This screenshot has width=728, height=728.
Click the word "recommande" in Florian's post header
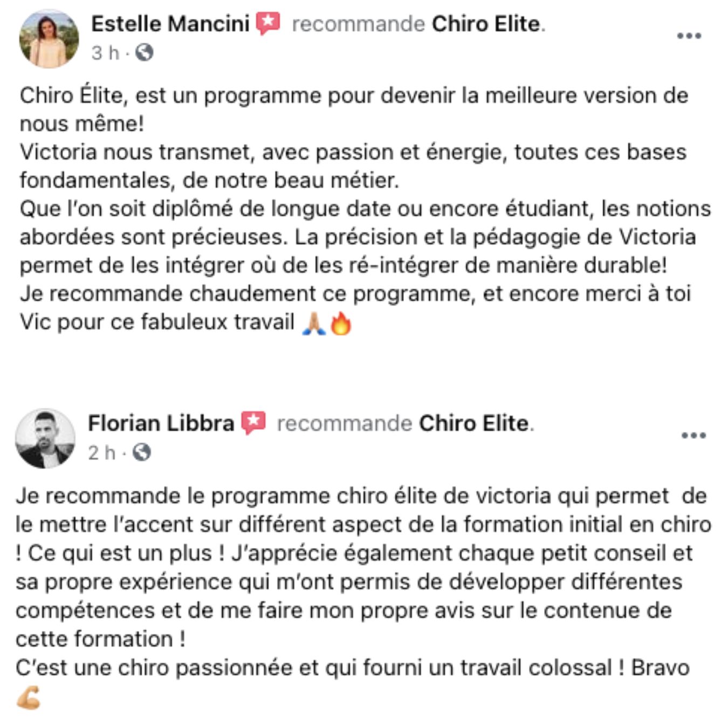pos(344,423)
